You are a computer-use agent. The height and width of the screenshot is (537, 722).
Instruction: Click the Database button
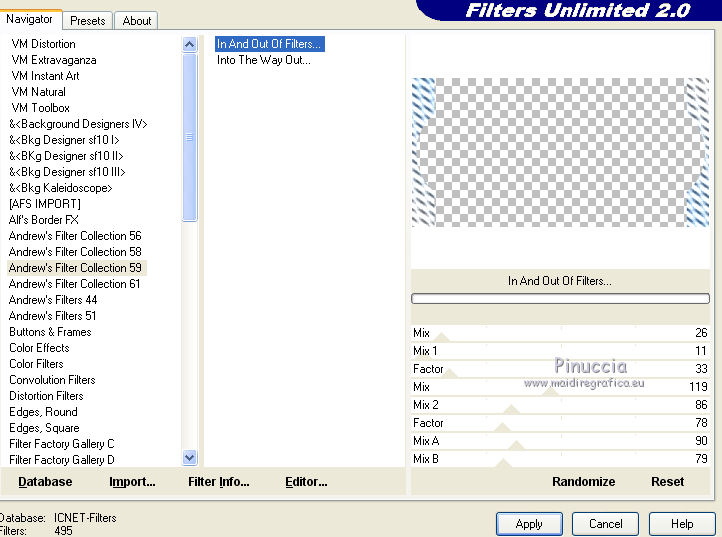45,482
